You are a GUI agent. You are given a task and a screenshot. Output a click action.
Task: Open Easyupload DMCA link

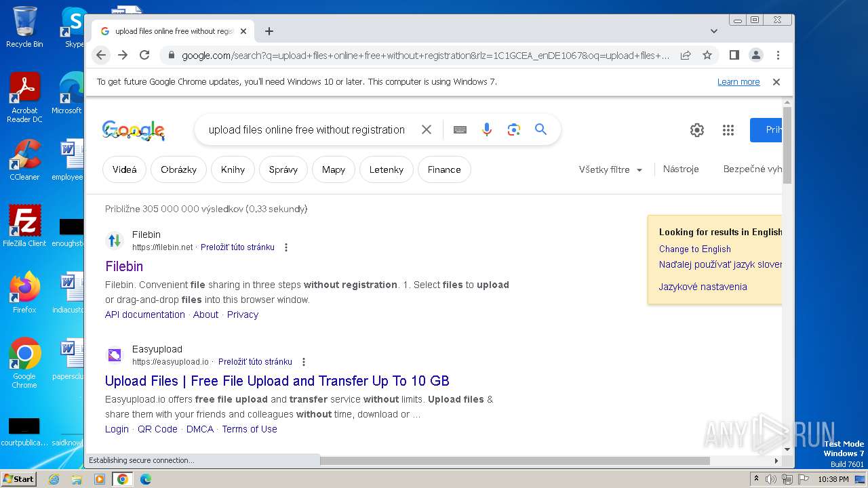pos(200,429)
